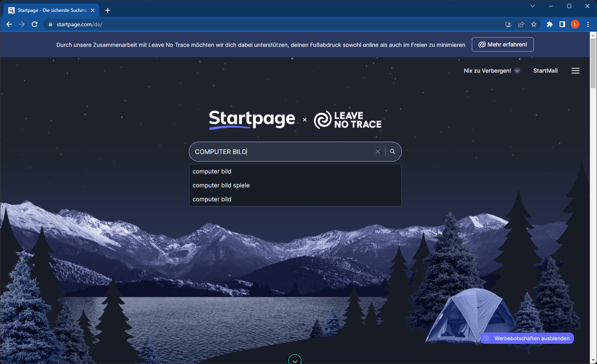Click the gear icon on Werbebotschaften button
The height and width of the screenshot is (364, 597).
coord(486,338)
